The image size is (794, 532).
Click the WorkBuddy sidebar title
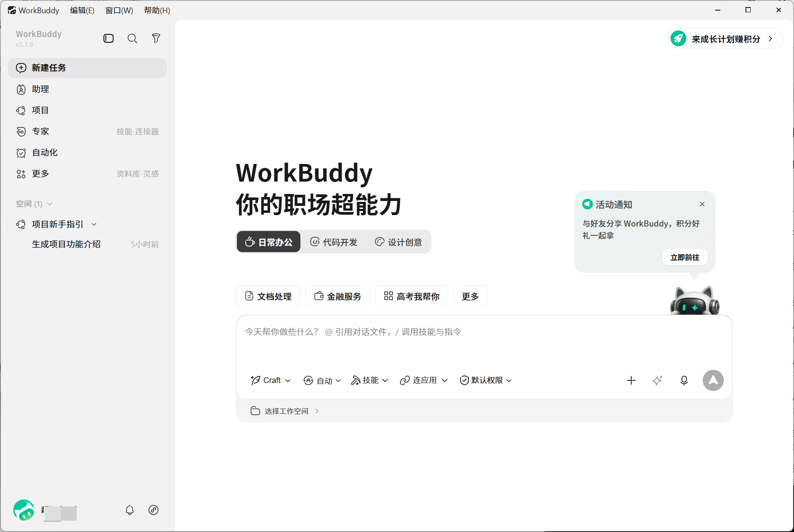39,34
